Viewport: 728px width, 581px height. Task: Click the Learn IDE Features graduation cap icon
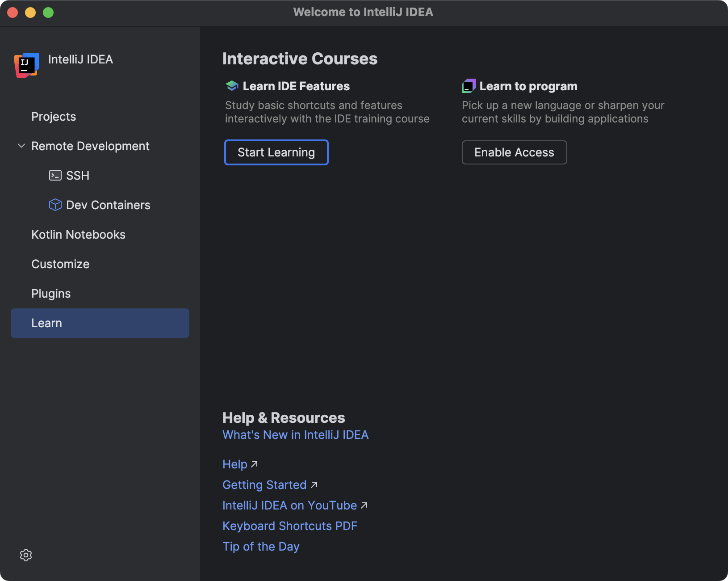coord(231,85)
